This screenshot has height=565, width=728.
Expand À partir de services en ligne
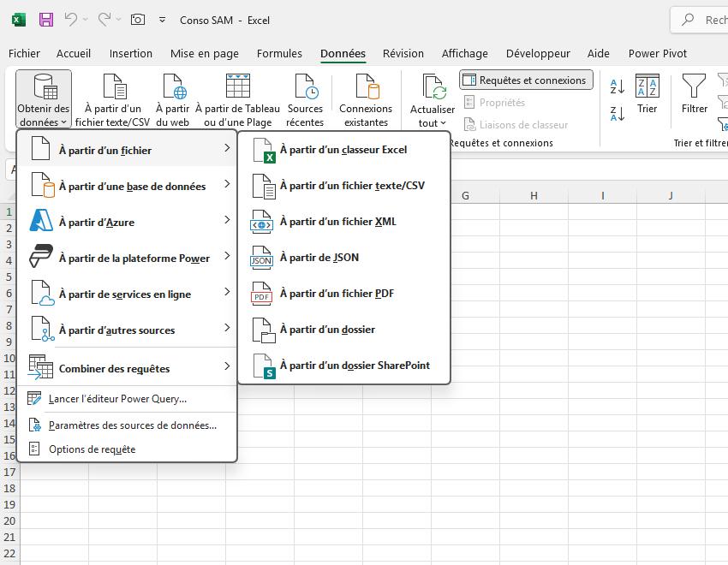(x=127, y=294)
